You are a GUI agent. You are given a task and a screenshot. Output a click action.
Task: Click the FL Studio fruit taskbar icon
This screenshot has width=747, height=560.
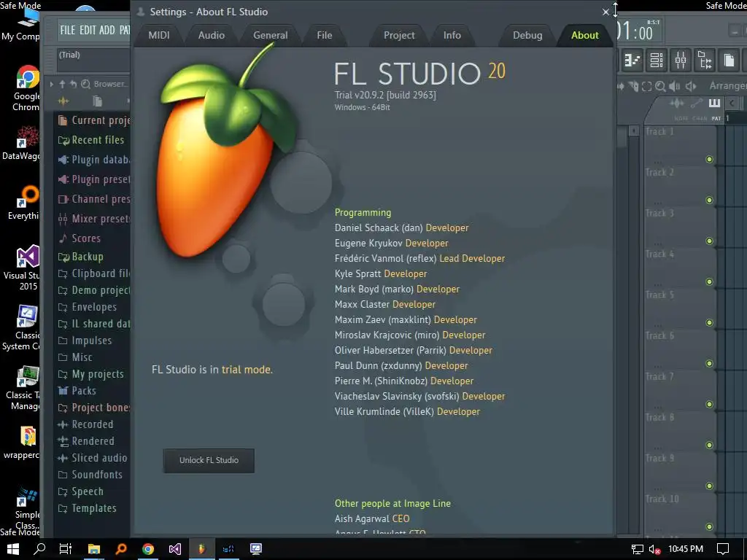(201, 548)
